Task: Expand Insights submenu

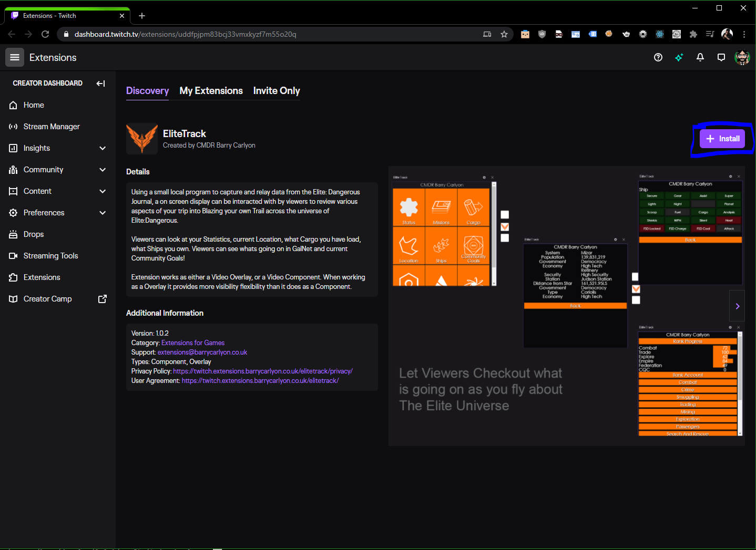Action: tap(103, 148)
